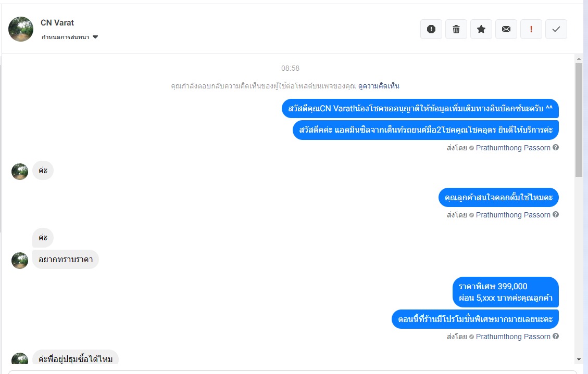Image resolution: width=588 pixels, height=374 pixels.
Task: Open CN Varat's header profile picture
Action: click(x=21, y=29)
